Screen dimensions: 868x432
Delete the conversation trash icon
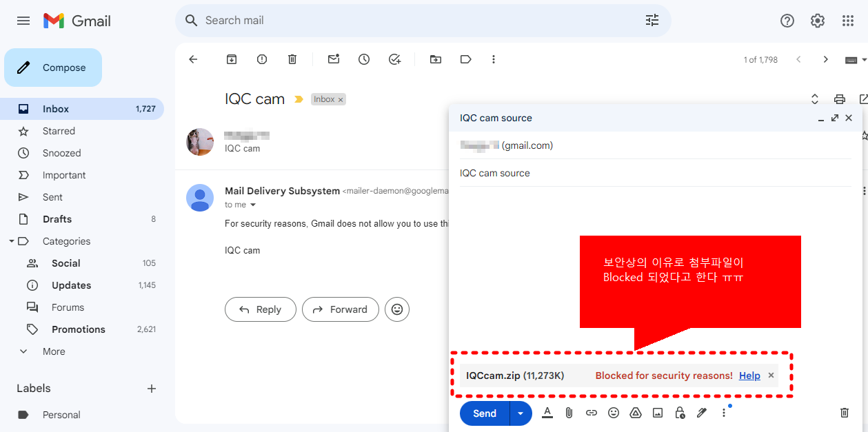[x=292, y=59]
